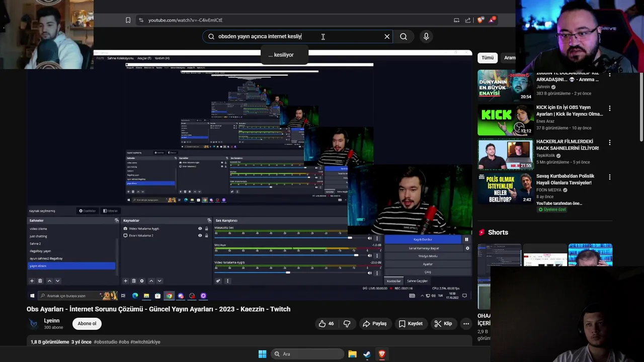This screenshot has height=362, width=644.
Task: Adjust Mic/Aux volume slider handle
Action: pos(356,255)
